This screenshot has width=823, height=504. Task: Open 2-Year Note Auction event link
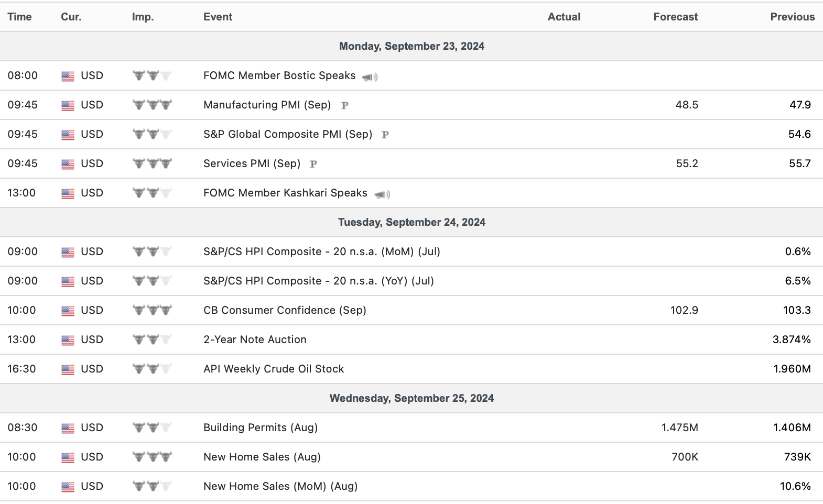point(255,339)
